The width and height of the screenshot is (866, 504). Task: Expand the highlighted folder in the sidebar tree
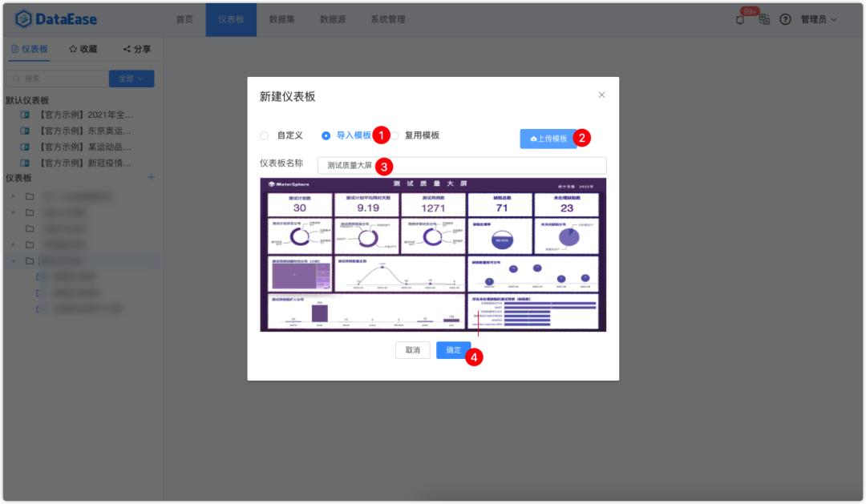pos(14,260)
